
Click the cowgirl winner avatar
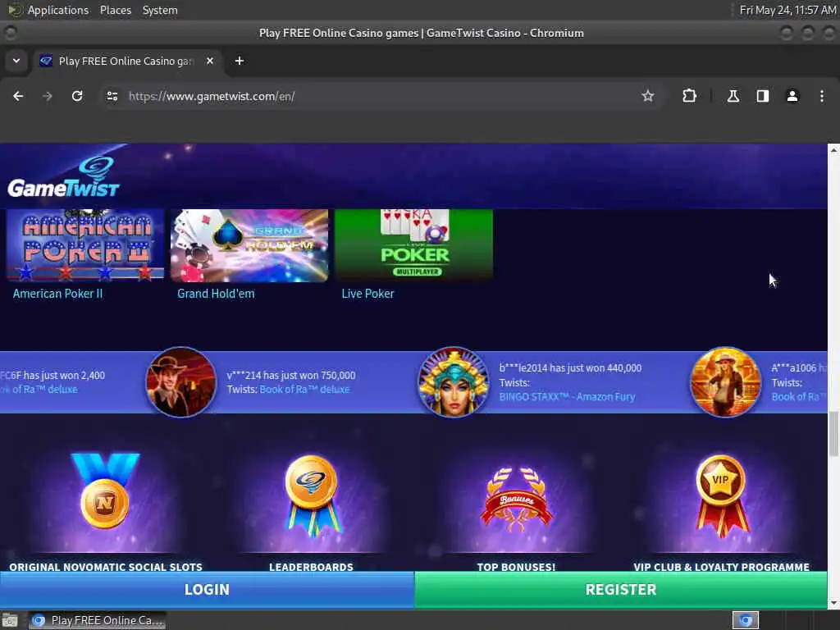[725, 382]
